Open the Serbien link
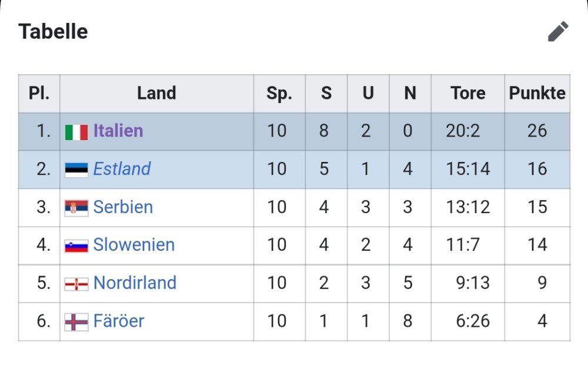 (x=123, y=207)
